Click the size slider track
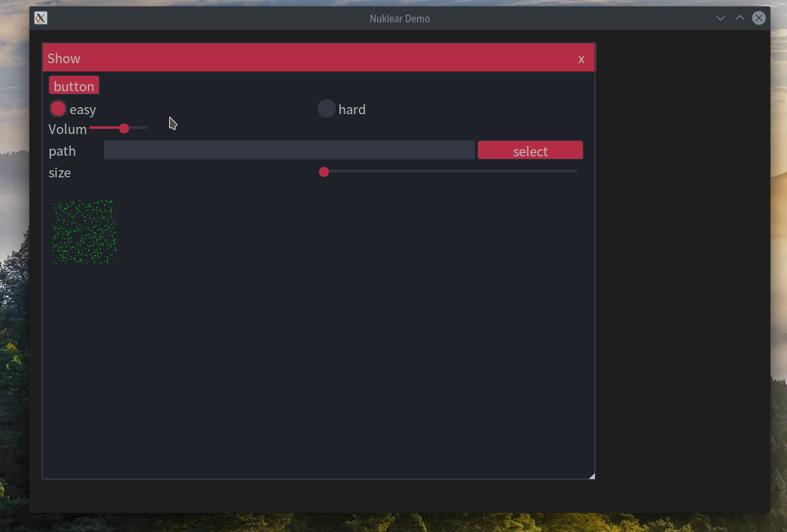 449,171
